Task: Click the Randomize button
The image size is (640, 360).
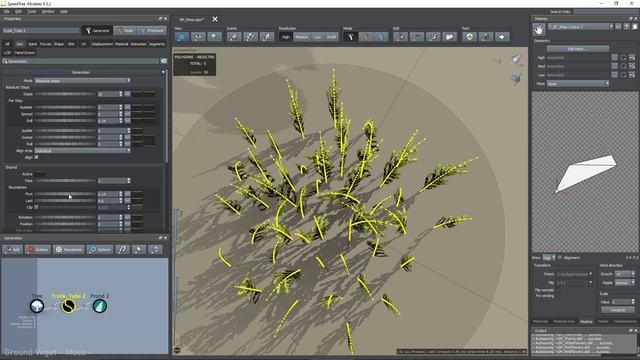Action: (69, 249)
